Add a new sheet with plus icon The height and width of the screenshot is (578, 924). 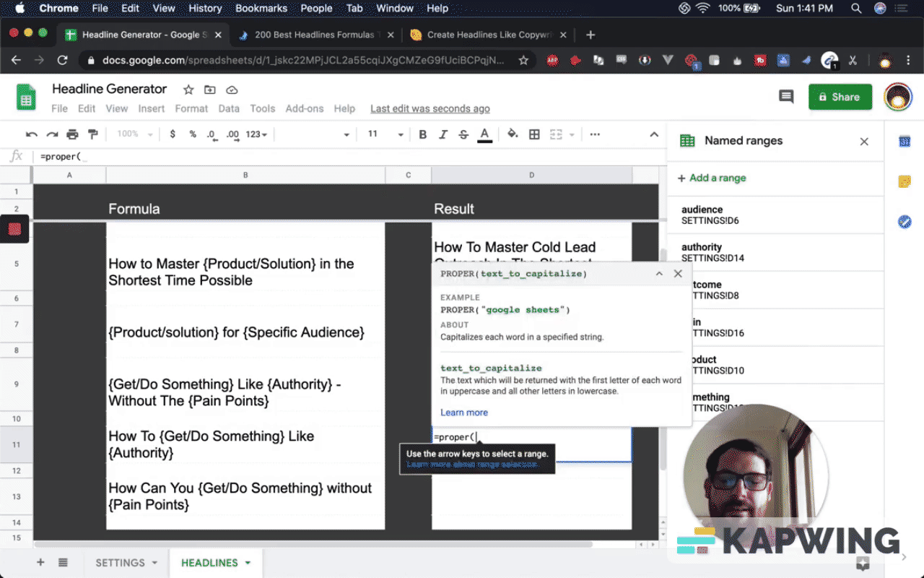(40, 563)
